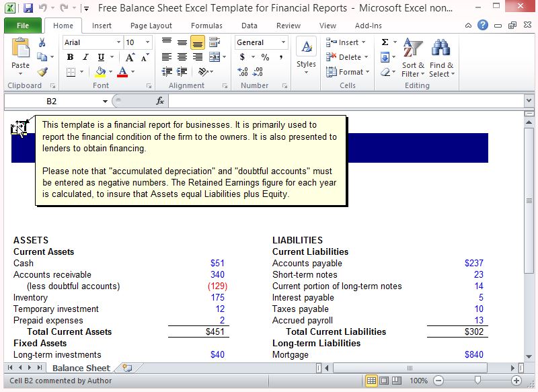Open the Formulas ribbon tab

[x=206, y=26]
